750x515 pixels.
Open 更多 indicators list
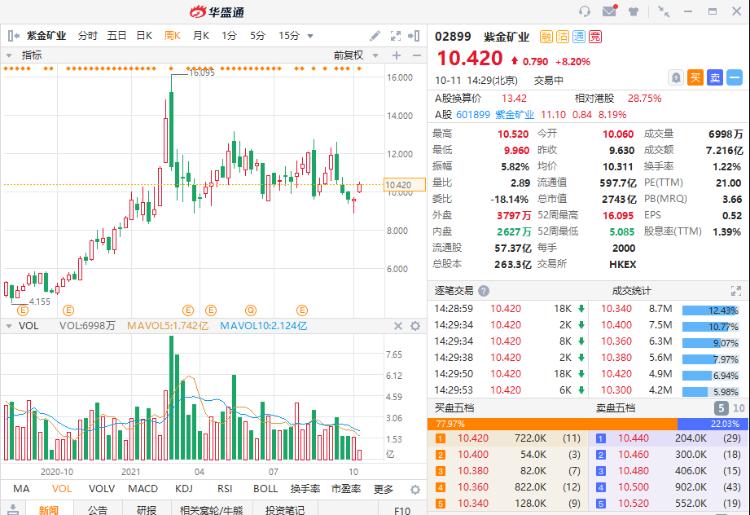(383, 489)
